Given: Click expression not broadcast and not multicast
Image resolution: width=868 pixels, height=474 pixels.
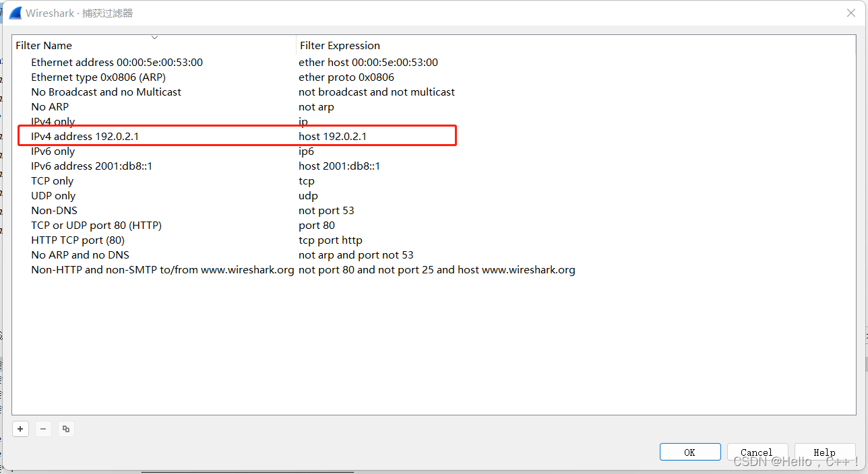Looking at the screenshot, I should (377, 92).
